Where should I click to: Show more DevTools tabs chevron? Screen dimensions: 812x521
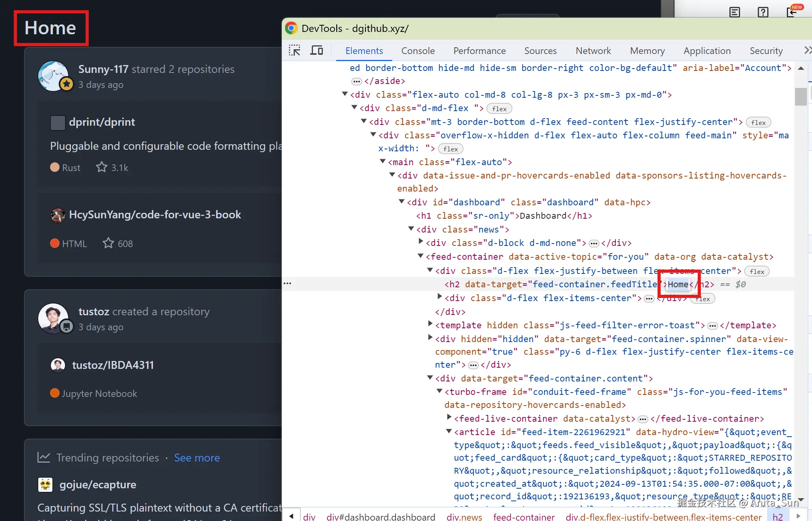click(x=807, y=50)
